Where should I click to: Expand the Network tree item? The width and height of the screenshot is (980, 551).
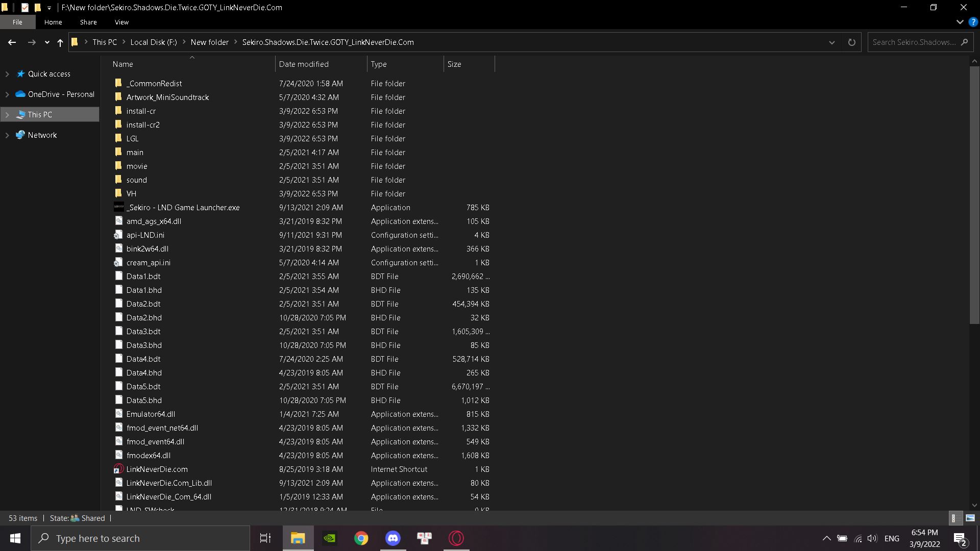click(6, 135)
